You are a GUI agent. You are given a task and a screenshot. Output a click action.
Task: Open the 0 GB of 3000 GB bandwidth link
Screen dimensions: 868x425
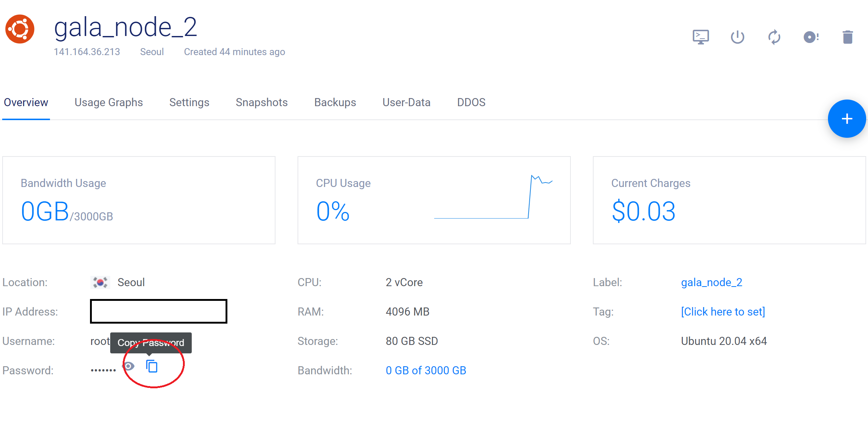tap(426, 370)
